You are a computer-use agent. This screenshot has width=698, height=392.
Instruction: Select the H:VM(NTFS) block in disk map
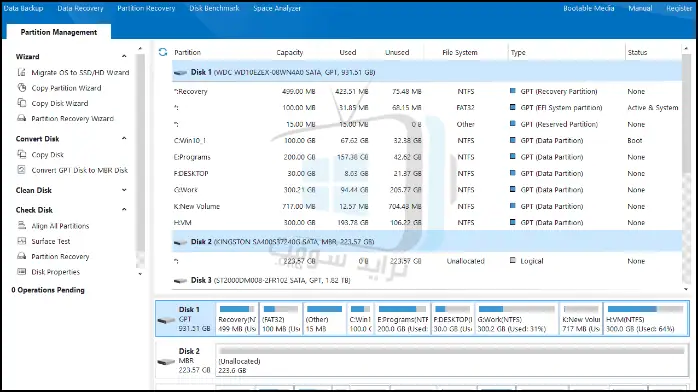(x=645, y=319)
